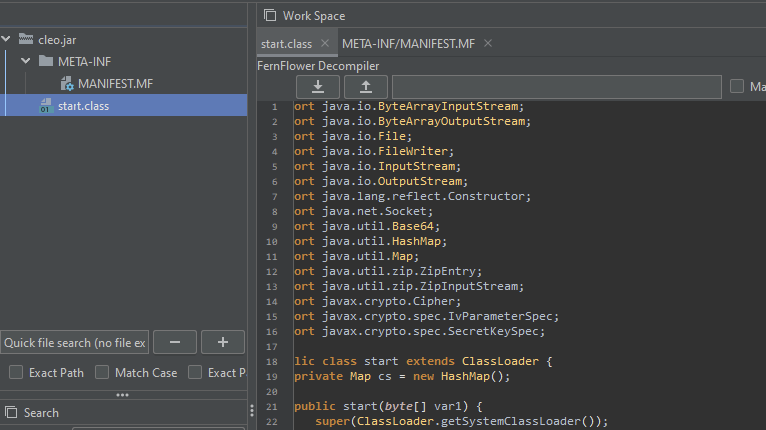This screenshot has width=766, height=430.
Task: Focus the decompiler search text field
Action: point(556,87)
